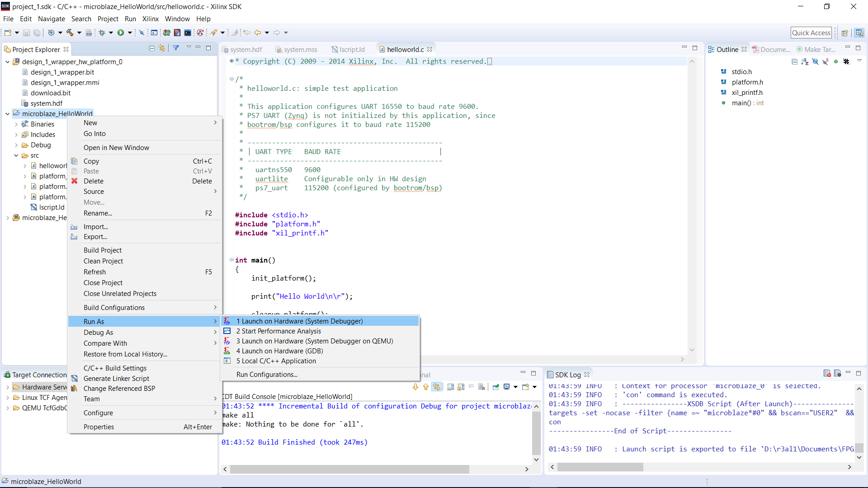868x488 pixels.
Task: Open Run Configurations from the context menu
Action: [267, 374]
